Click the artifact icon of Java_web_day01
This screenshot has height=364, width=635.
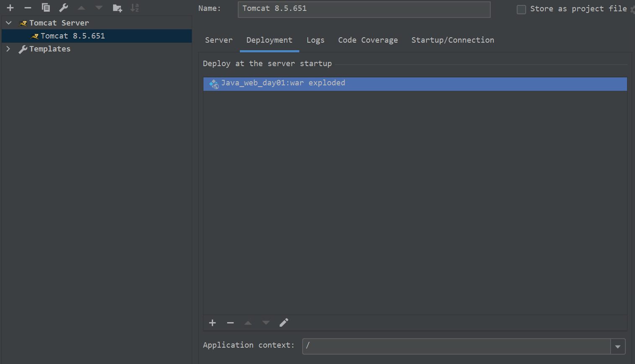(214, 84)
